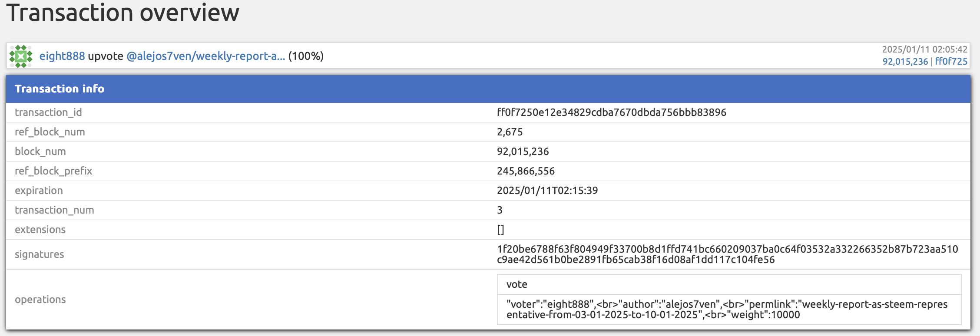
Task: Open block 92,015,236 link in header
Action: coord(905,62)
